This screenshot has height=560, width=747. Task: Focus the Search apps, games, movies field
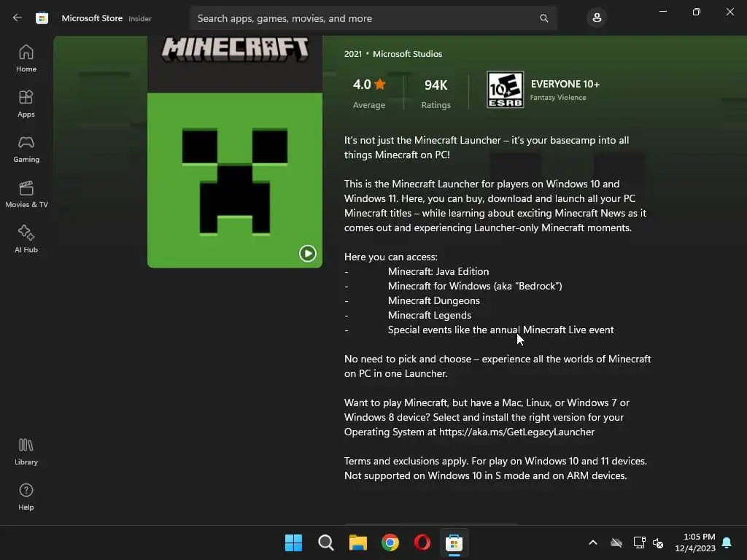click(x=373, y=18)
